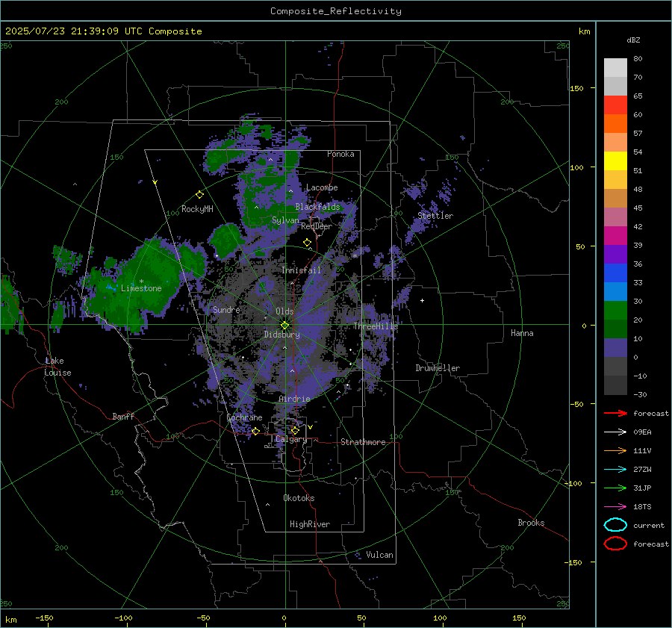Choose the magenta 39-42 dBZ color swatch
The height and width of the screenshot is (628, 672).
pos(615,236)
